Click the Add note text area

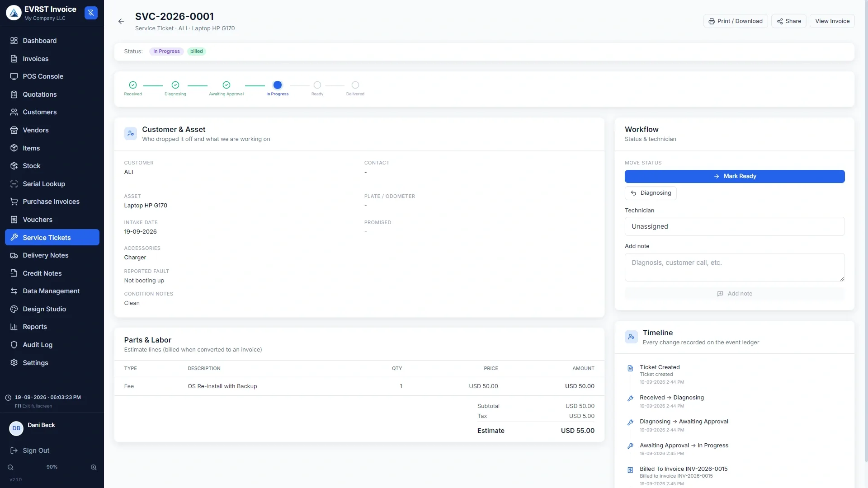[x=735, y=267]
